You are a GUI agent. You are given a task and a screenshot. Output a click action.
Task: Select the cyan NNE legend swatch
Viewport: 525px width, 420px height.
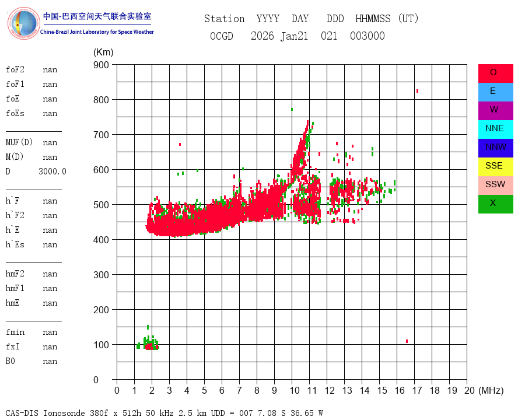pos(495,129)
